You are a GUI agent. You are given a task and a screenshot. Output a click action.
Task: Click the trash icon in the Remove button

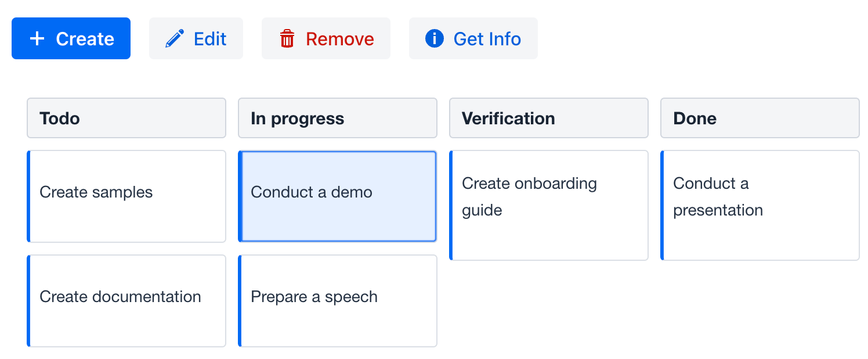[287, 38]
